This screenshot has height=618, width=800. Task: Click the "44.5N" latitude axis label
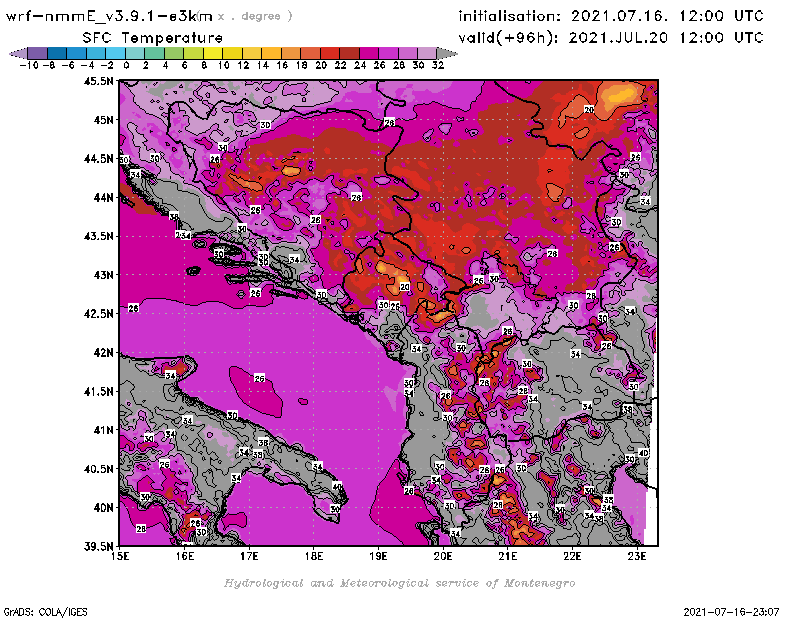[x=99, y=159]
